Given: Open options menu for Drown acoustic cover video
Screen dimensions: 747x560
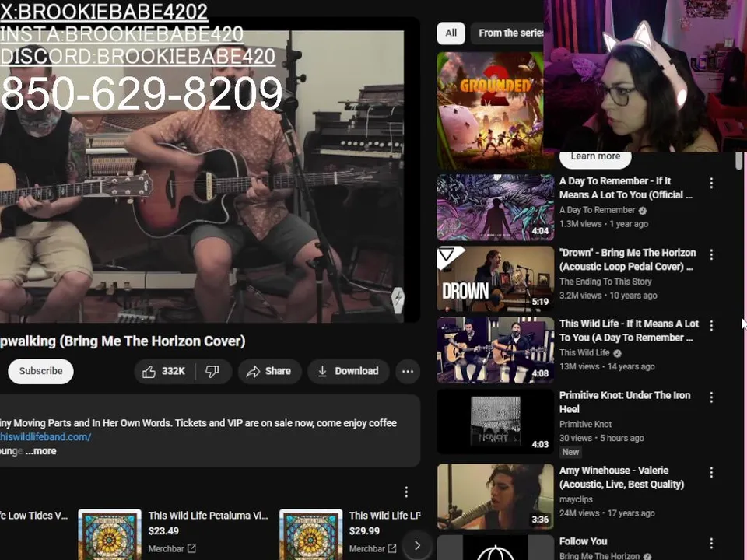Looking at the screenshot, I should click(x=711, y=254).
